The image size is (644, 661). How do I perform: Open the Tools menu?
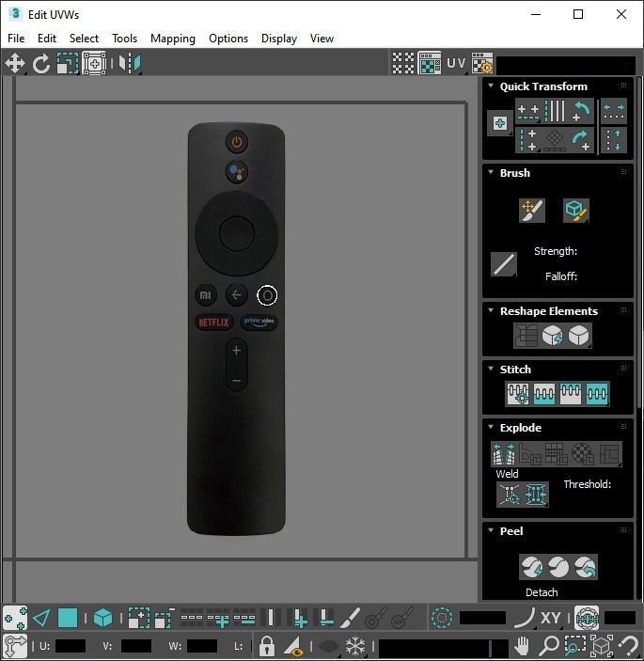(x=125, y=39)
